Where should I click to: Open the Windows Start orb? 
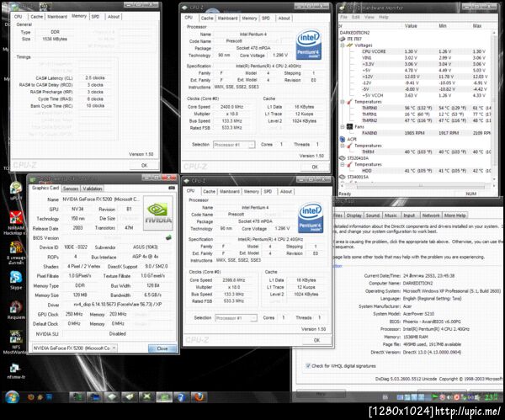(x=13, y=396)
